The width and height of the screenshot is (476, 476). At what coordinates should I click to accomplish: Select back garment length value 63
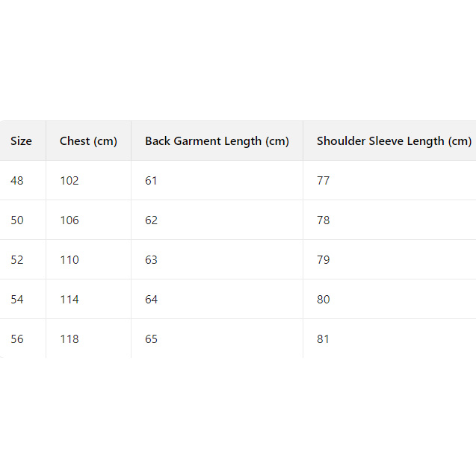tap(152, 260)
